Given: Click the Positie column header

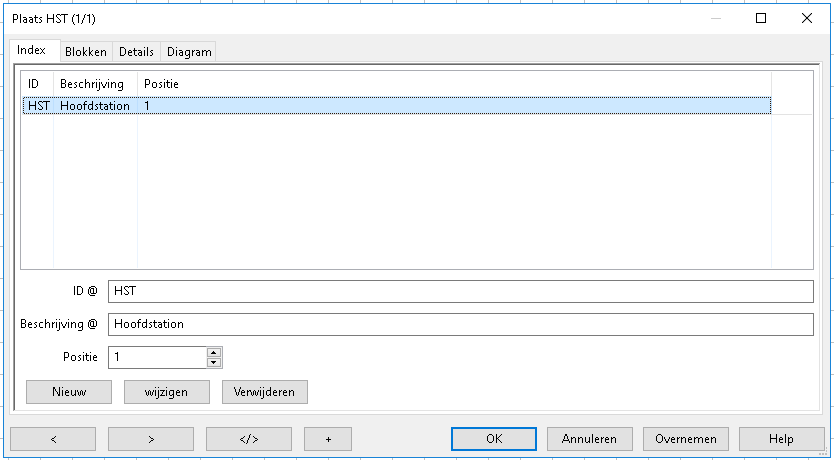Looking at the screenshot, I should [162, 83].
